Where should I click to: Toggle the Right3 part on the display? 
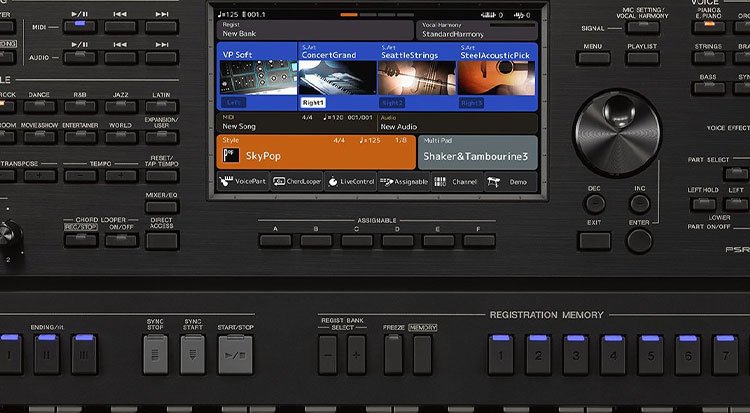coord(471,102)
